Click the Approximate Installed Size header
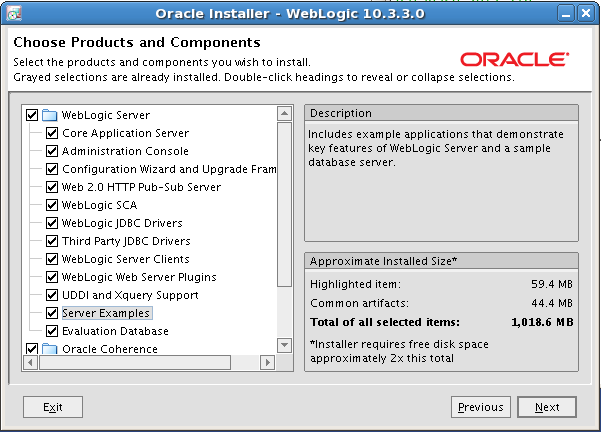Viewport: 601px width, 432px height. [441, 261]
